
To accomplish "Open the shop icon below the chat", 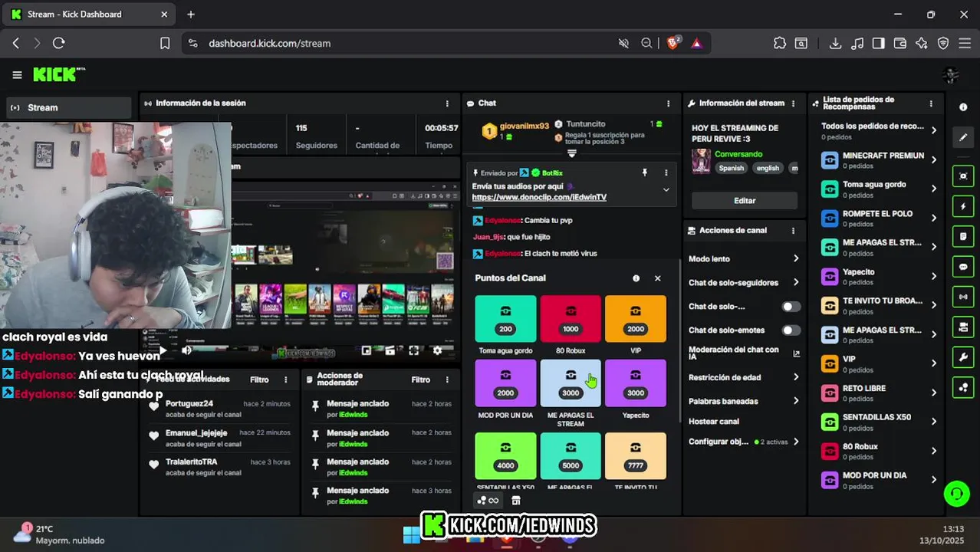I will tap(516, 501).
